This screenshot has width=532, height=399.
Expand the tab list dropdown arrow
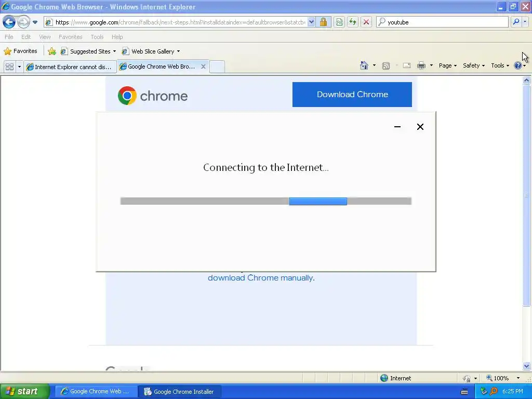(x=19, y=66)
